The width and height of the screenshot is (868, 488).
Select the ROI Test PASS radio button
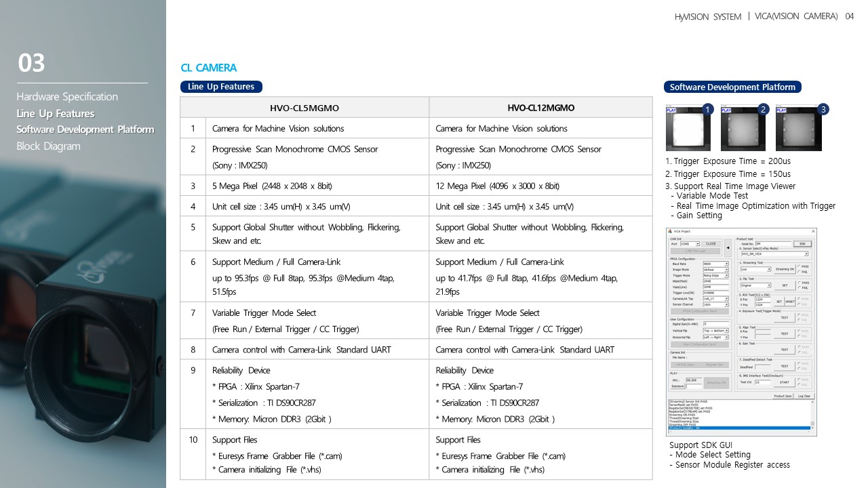point(800,299)
